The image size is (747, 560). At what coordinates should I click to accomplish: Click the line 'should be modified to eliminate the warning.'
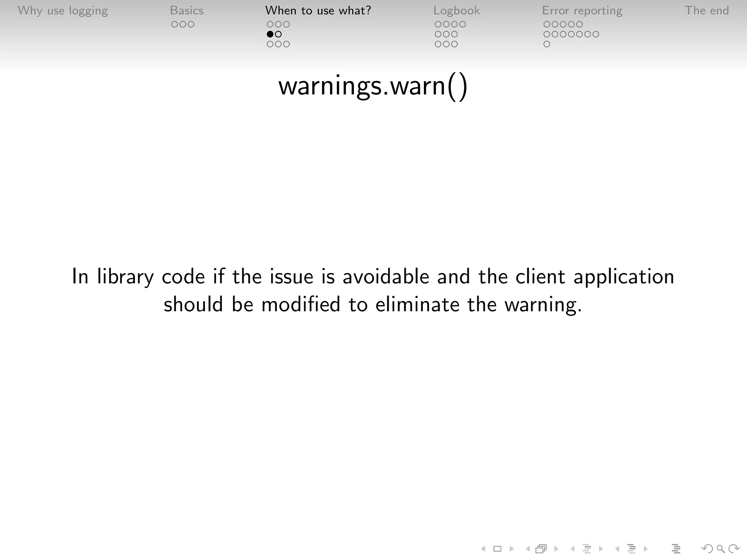[373, 304]
